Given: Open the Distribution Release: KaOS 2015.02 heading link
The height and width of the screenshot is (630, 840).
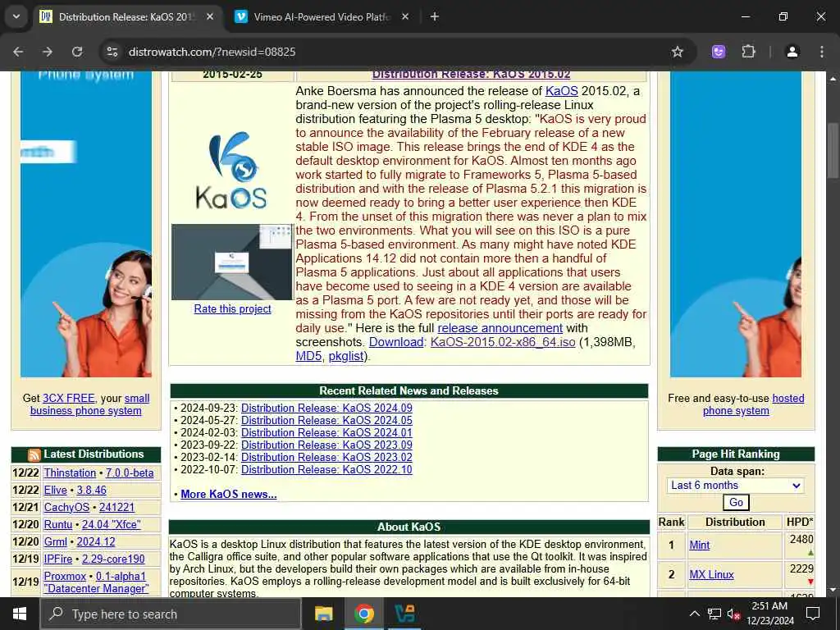Looking at the screenshot, I should [x=471, y=75].
